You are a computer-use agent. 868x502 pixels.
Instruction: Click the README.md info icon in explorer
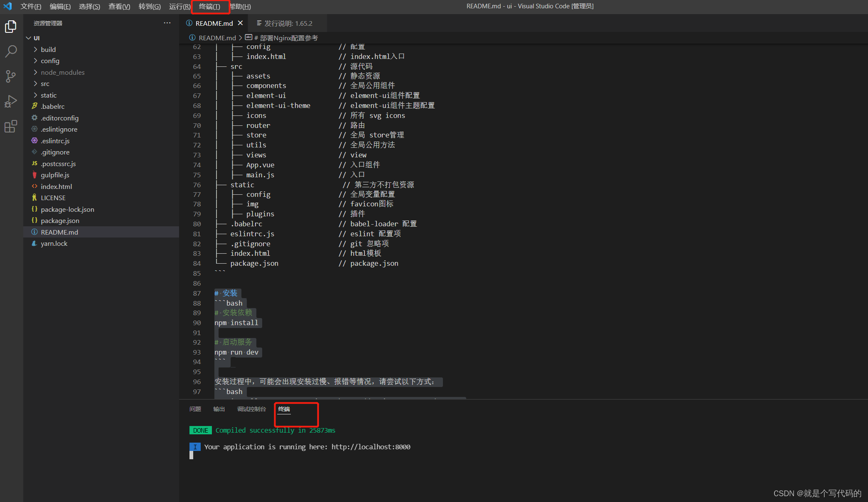pyautogui.click(x=34, y=232)
